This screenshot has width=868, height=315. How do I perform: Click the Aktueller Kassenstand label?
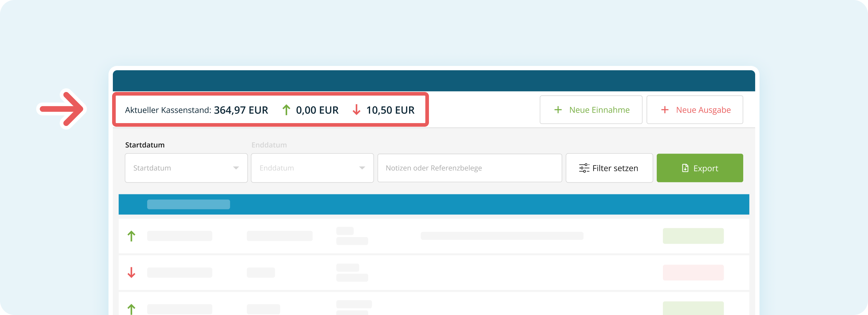point(168,110)
